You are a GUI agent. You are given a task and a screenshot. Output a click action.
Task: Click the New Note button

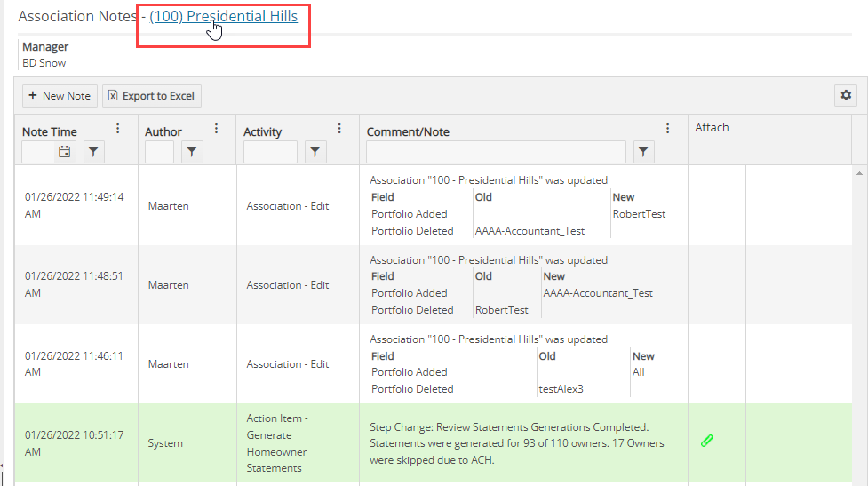(x=59, y=96)
